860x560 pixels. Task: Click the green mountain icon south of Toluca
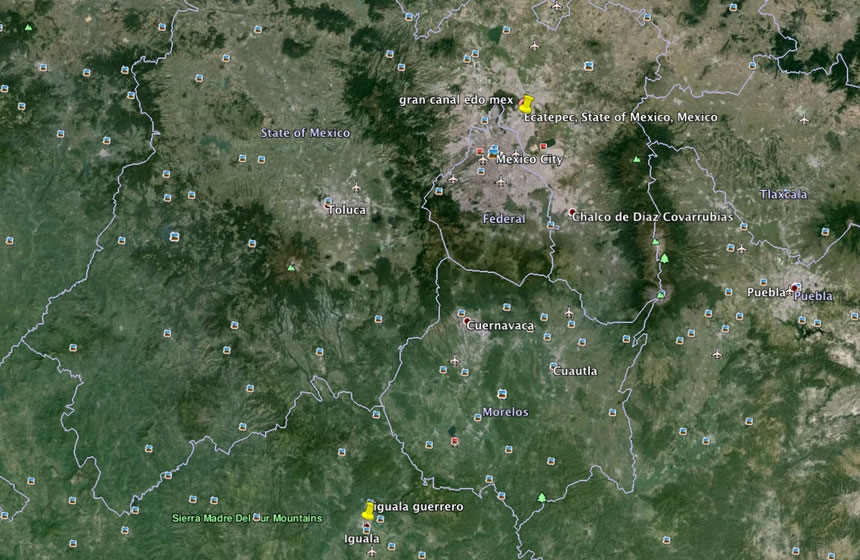291,268
